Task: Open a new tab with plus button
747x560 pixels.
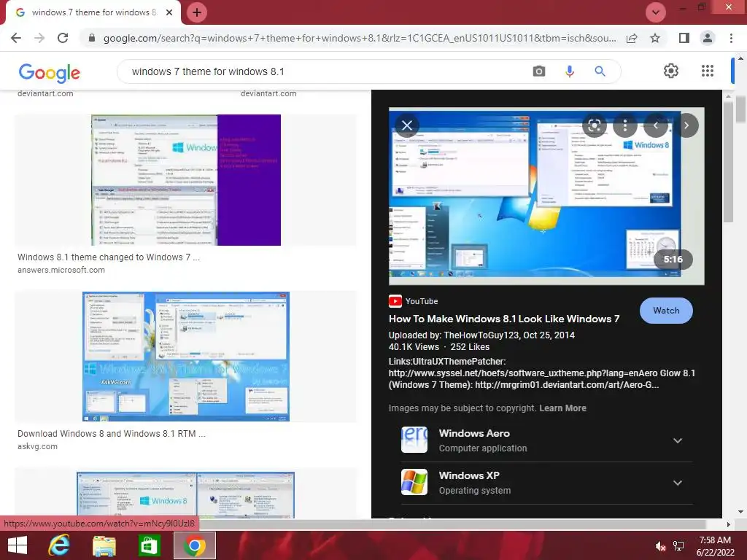Action: (197, 12)
